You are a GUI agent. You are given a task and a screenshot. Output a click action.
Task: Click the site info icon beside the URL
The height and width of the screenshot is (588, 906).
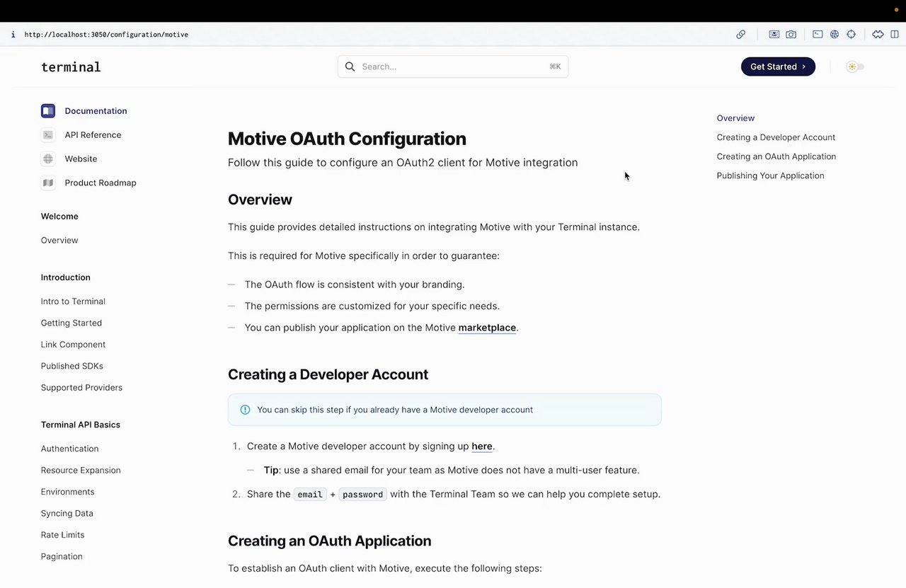click(x=13, y=34)
